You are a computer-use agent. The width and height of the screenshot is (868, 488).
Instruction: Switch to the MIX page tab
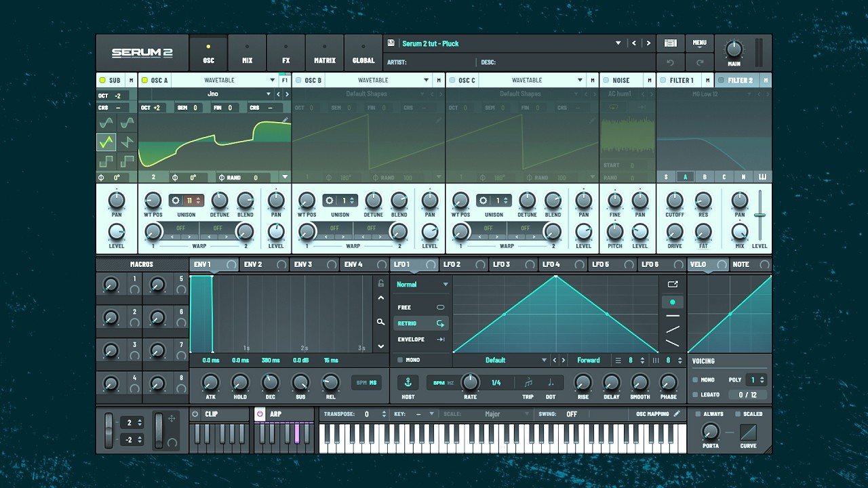tap(247, 53)
